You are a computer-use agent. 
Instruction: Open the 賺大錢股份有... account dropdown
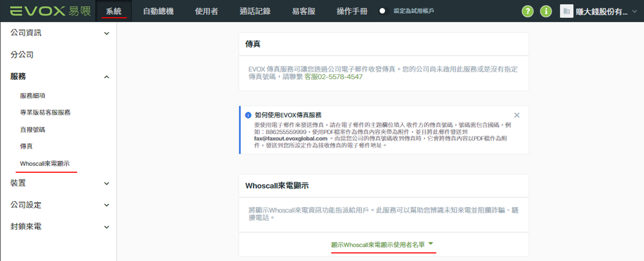pos(606,11)
